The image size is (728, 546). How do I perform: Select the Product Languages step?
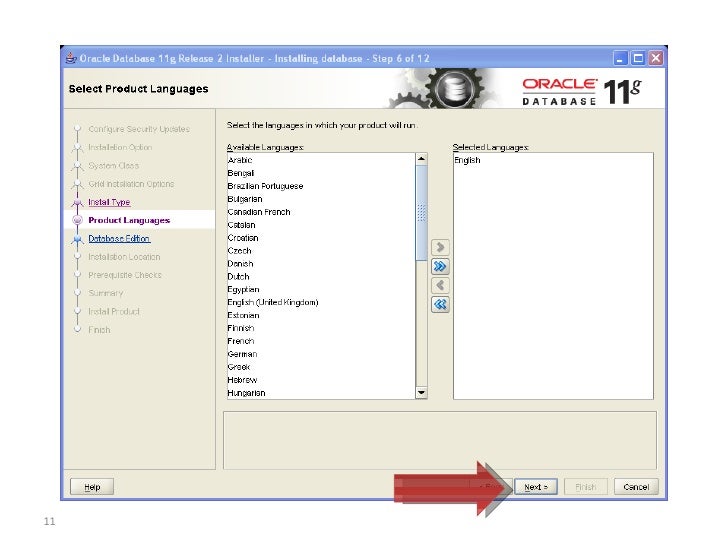pos(129,220)
